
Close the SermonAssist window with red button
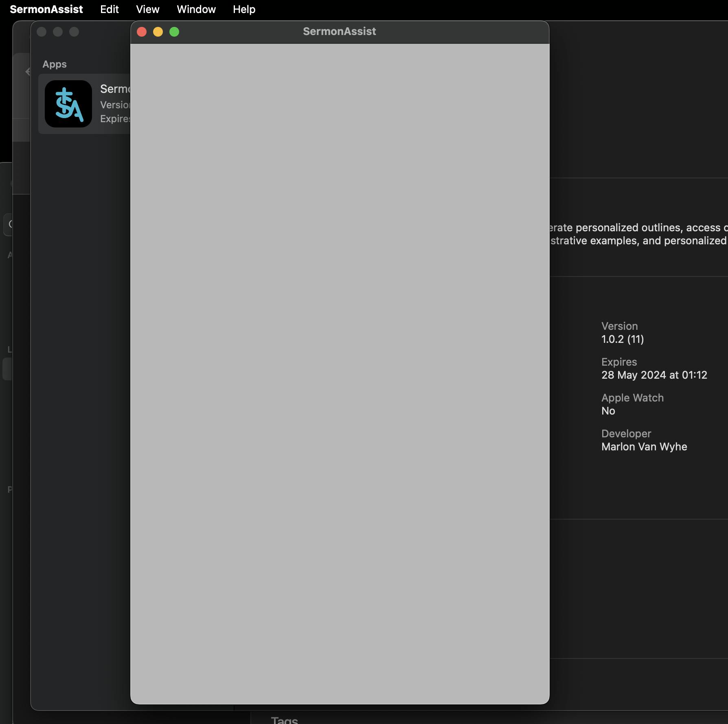point(142,32)
